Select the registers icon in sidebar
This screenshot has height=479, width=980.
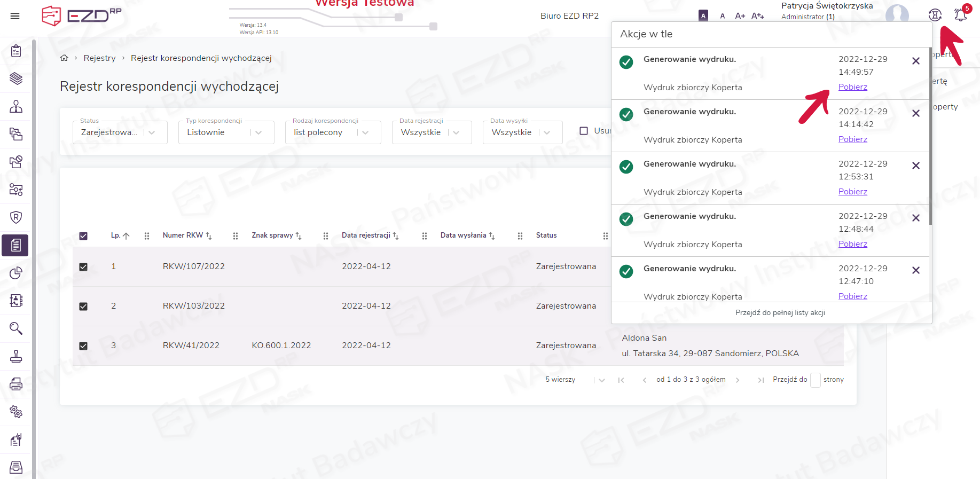15,245
